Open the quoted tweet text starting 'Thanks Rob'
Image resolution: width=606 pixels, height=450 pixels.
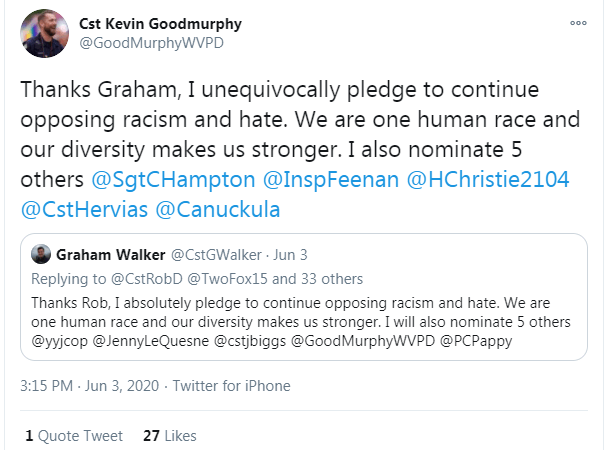(301, 322)
